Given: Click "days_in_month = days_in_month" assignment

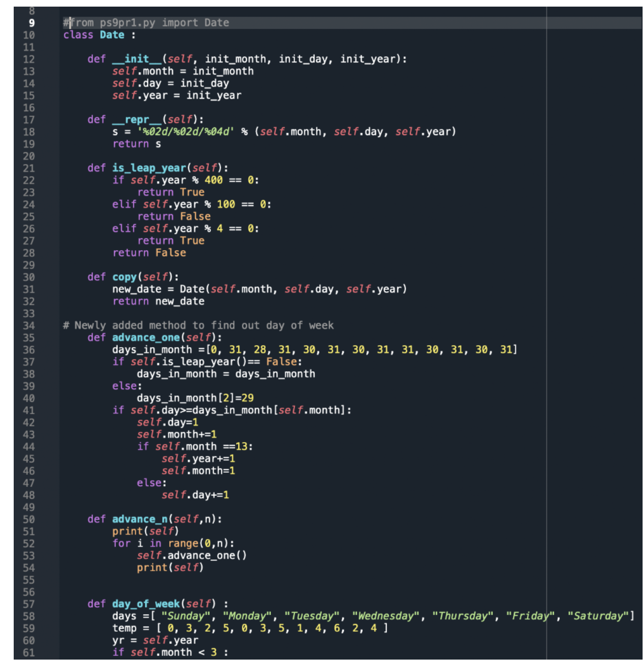Looking at the screenshot, I should (x=226, y=374).
